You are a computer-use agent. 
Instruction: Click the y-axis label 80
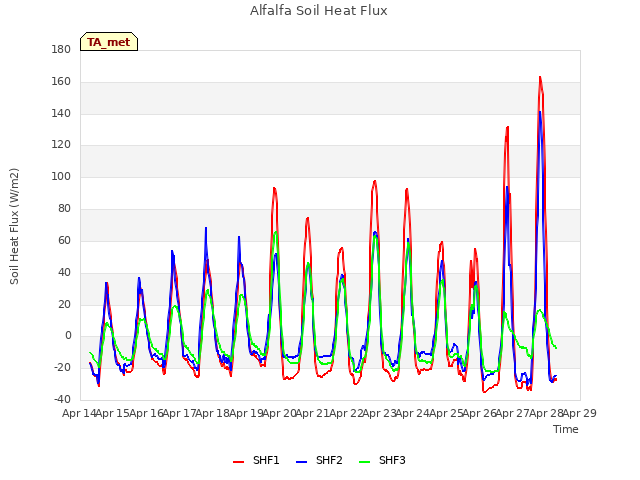click(x=64, y=208)
